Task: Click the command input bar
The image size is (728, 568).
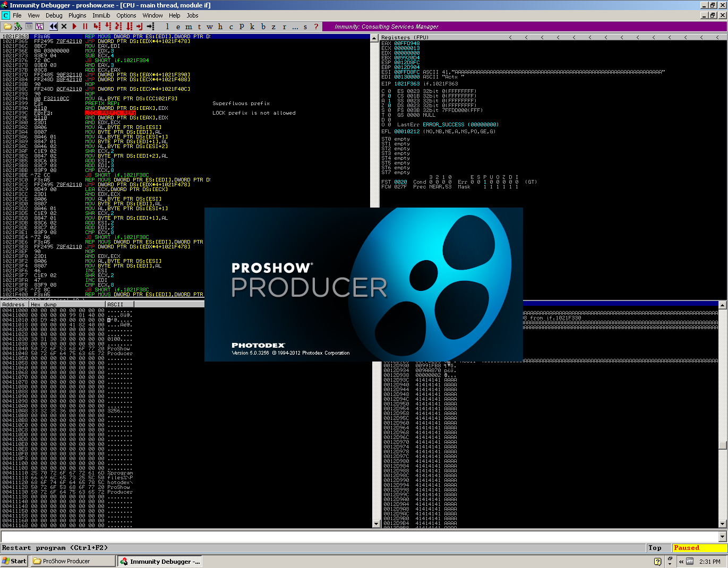Action: [x=361, y=537]
